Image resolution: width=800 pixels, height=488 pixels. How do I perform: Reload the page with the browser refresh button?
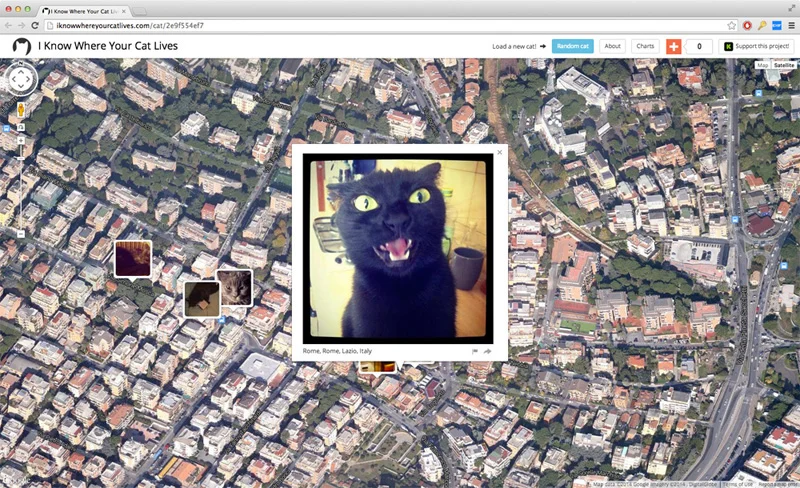point(35,26)
